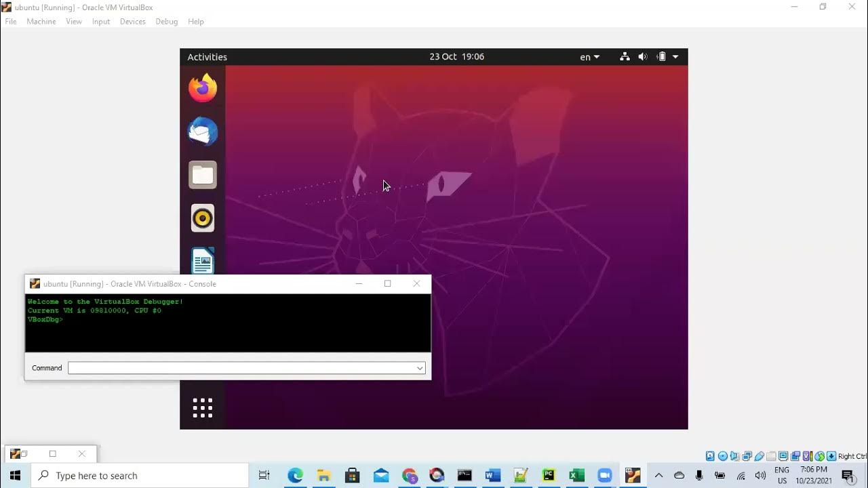Open the en keyboard layout dropdown

(x=589, y=57)
